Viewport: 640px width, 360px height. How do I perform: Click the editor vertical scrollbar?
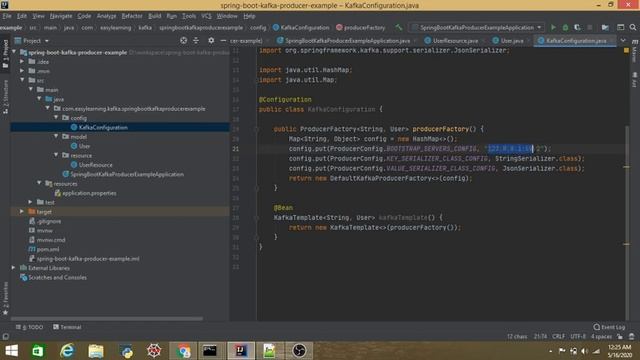click(627, 222)
